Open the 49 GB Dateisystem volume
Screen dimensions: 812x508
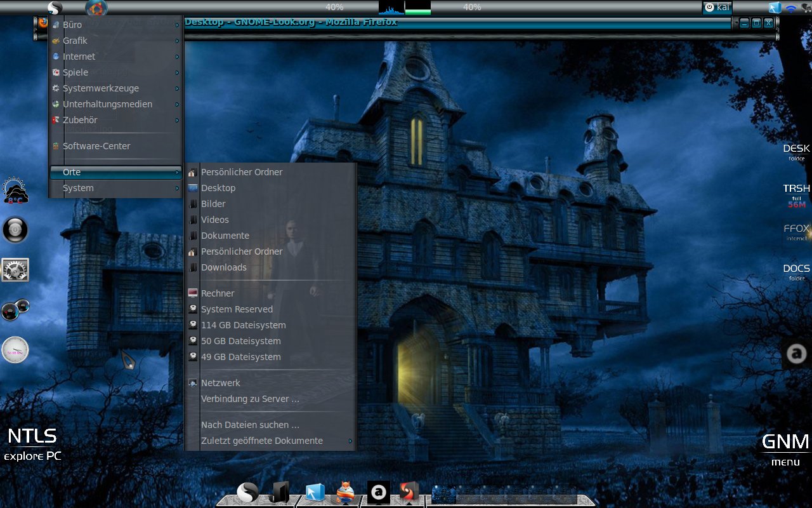tap(270, 357)
